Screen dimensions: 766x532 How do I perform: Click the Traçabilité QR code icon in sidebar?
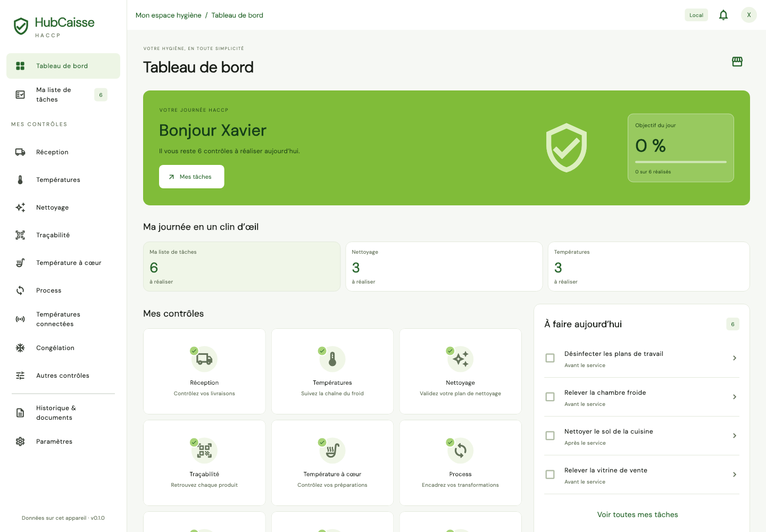click(20, 235)
